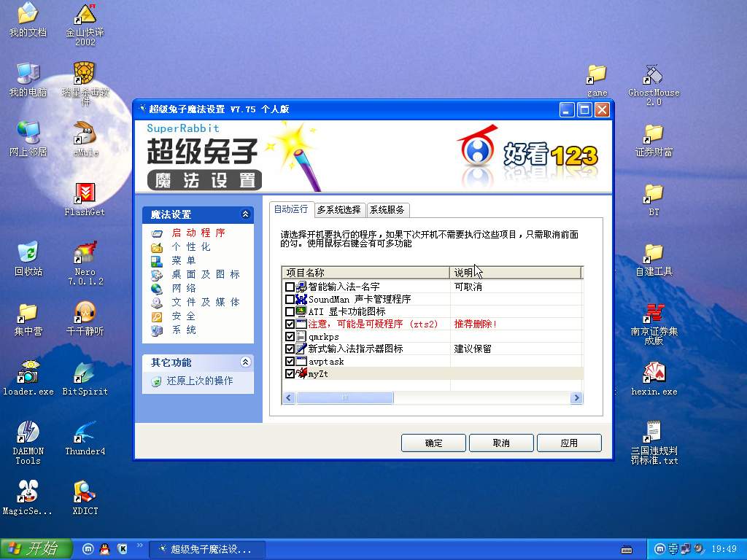Open 桌面及图标 settings
The height and width of the screenshot is (560, 747).
coord(206,274)
